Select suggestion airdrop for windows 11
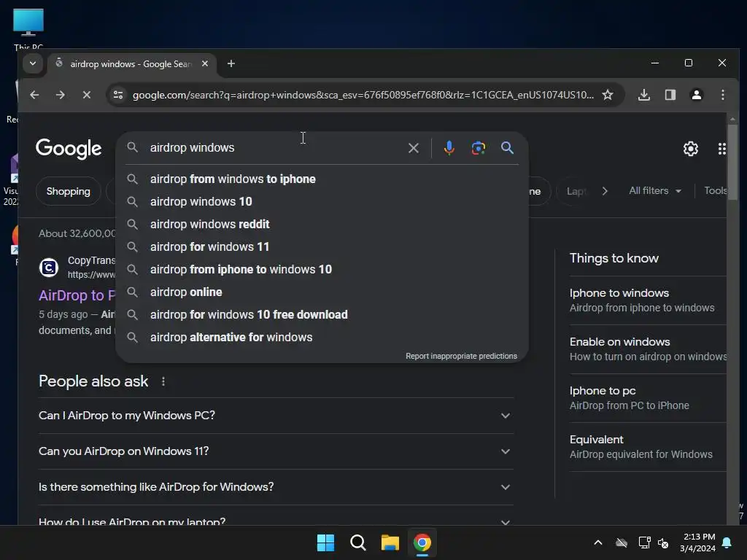Screen dimensions: 747x560 click(322, 246)
